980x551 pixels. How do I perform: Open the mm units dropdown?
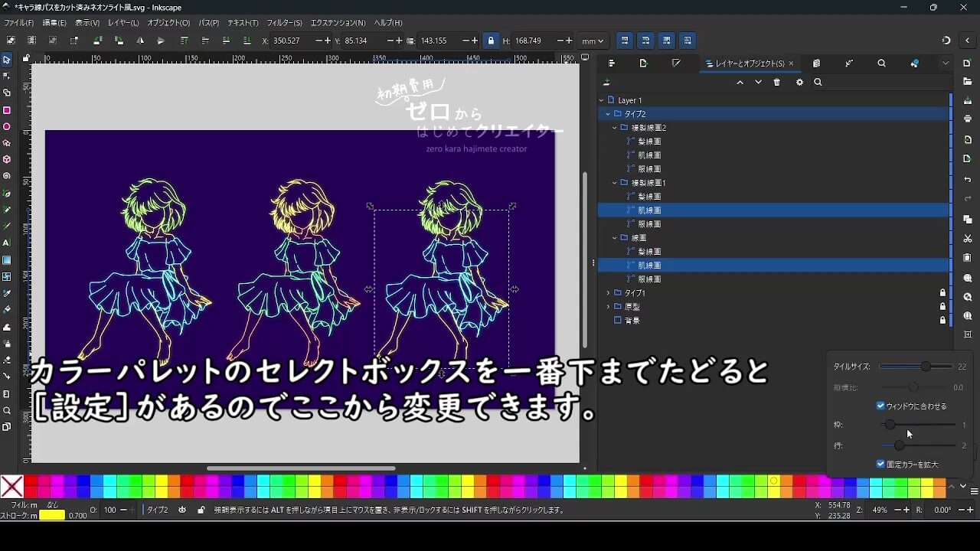(592, 41)
